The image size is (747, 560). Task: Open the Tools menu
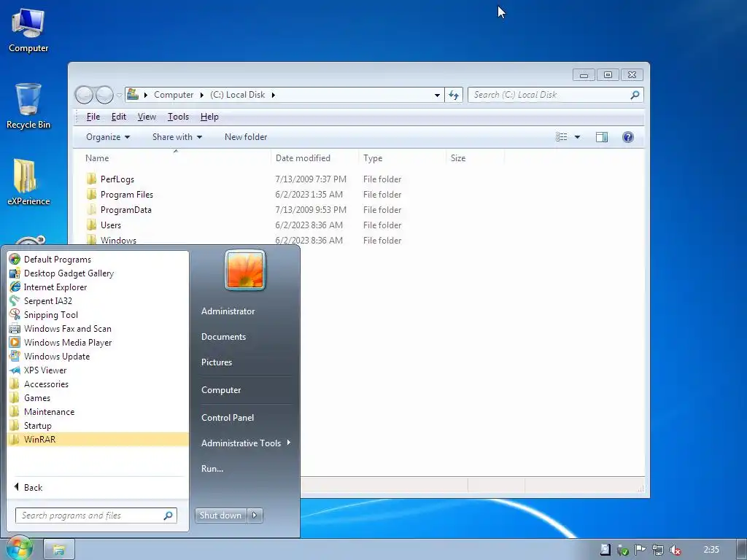178,117
